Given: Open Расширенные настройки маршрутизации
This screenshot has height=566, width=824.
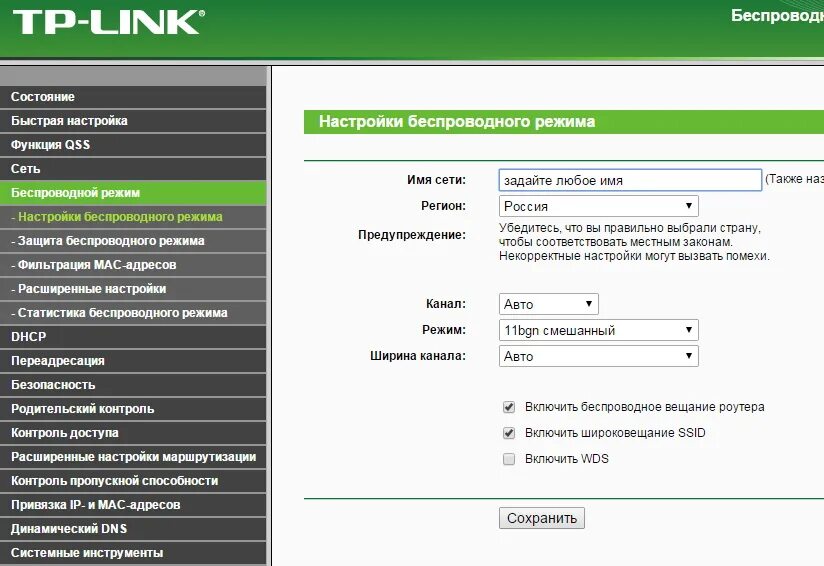Looking at the screenshot, I should (x=133, y=457).
